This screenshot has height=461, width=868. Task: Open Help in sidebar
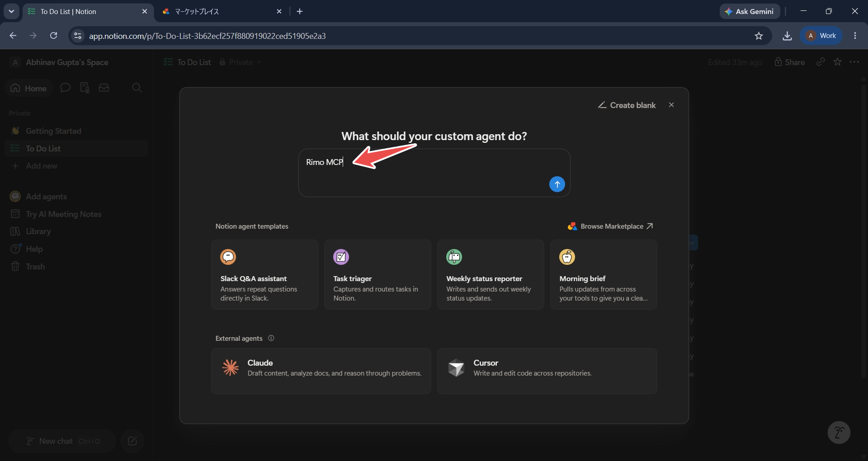tap(76, 249)
